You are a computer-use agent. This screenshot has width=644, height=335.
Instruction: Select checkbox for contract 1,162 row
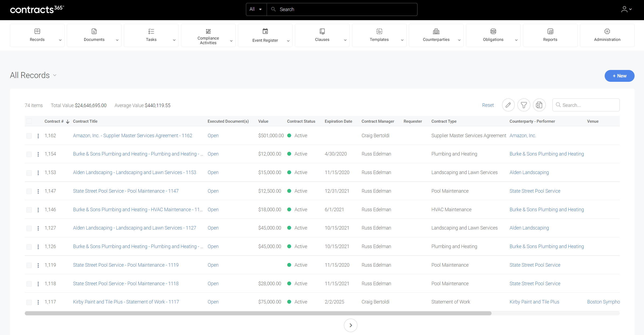29,136
